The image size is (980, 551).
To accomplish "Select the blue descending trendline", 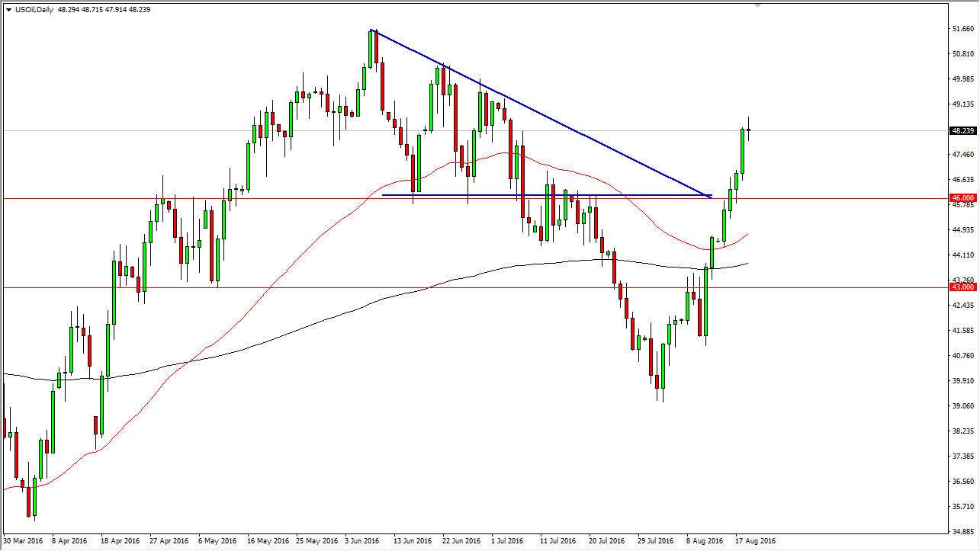I will [x=541, y=114].
